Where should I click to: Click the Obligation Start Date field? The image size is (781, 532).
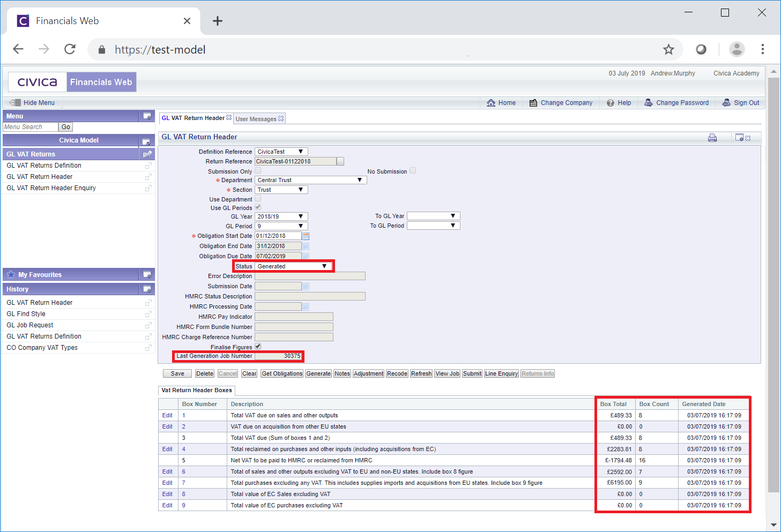coord(278,236)
